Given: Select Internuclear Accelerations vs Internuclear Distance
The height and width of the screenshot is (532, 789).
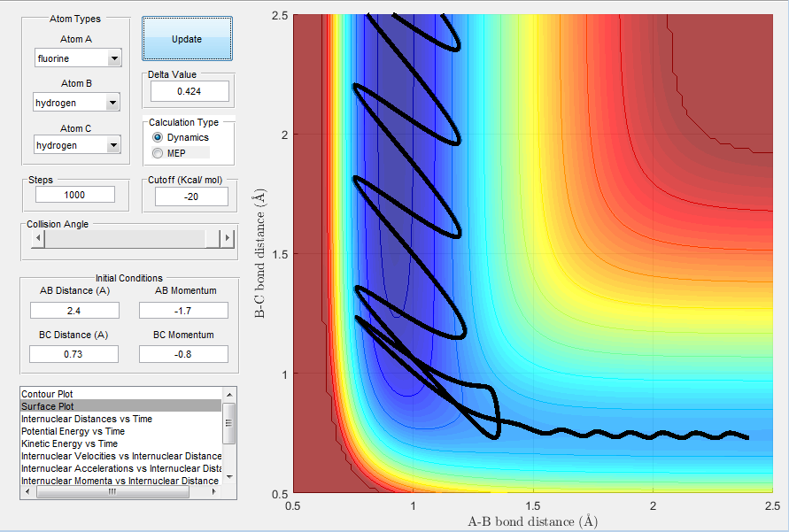Looking at the screenshot, I should [x=120, y=468].
